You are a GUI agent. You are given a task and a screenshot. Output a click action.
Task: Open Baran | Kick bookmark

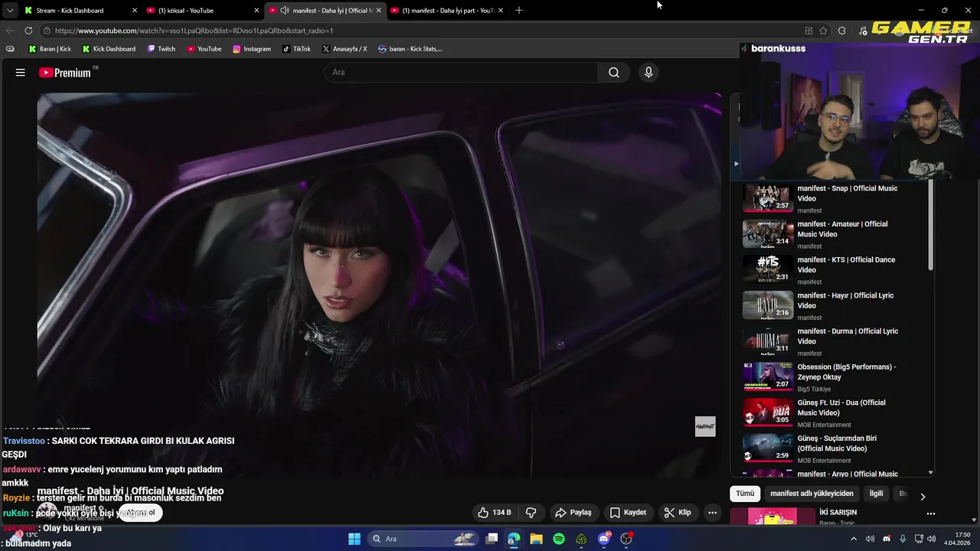point(50,49)
